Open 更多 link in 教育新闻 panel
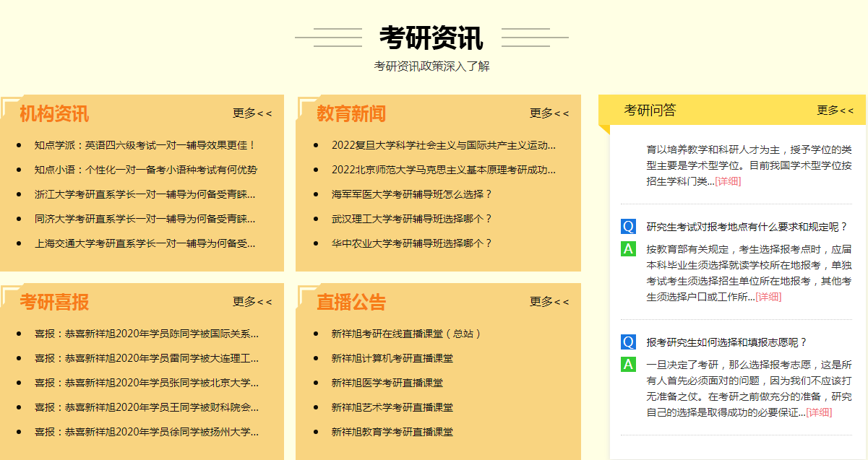Image resolution: width=868 pixels, height=460 pixels. click(549, 113)
